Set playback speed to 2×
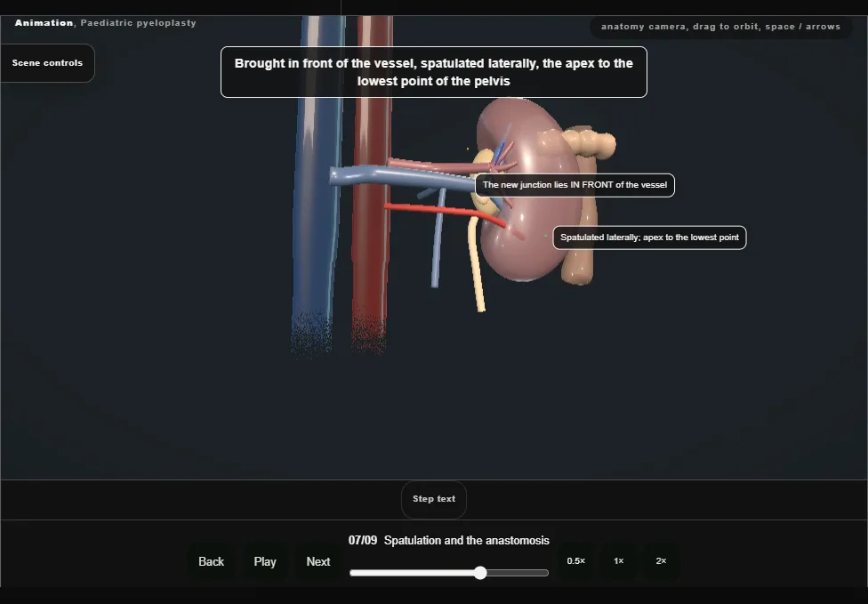The height and width of the screenshot is (604, 868). [x=661, y=561]
